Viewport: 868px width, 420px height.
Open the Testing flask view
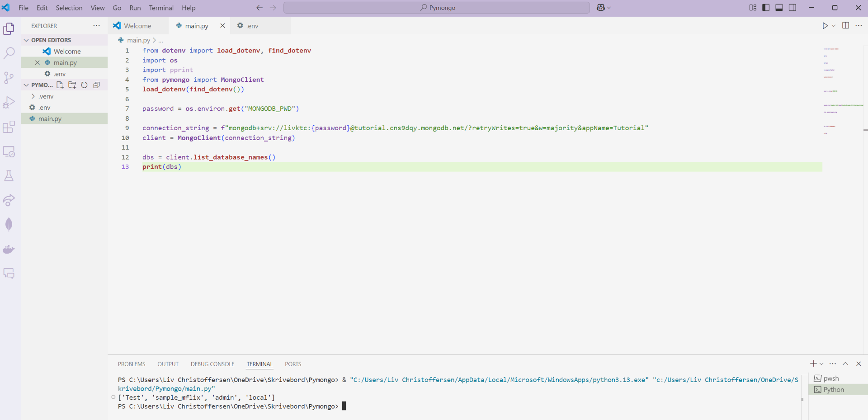click(9, 176)
